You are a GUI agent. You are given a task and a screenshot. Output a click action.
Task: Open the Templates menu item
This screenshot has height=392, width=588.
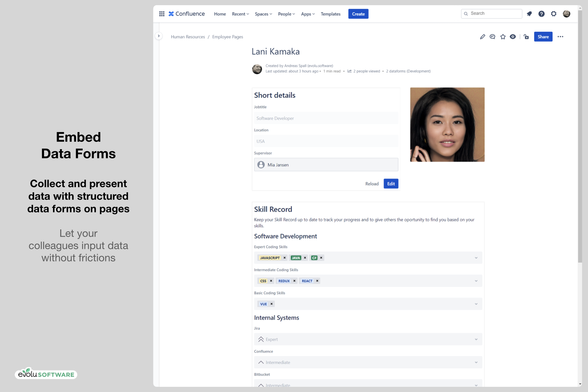coord(330,14)
